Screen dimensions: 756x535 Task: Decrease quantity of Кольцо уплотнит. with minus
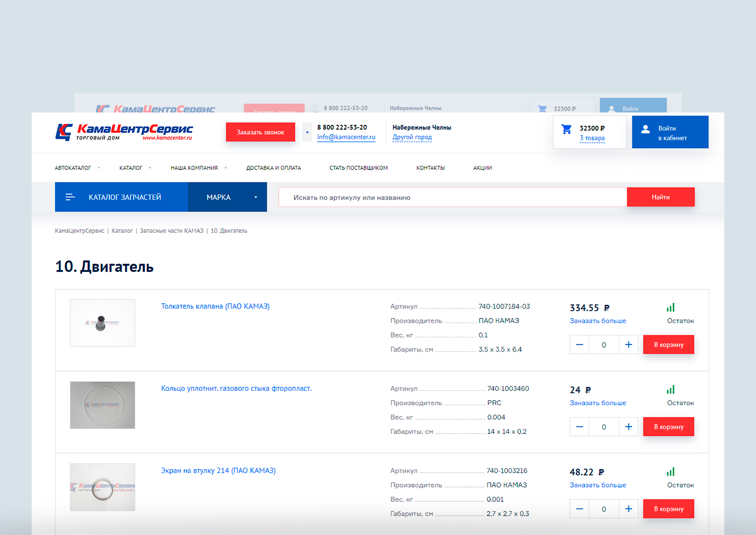(x=579, y=427)
